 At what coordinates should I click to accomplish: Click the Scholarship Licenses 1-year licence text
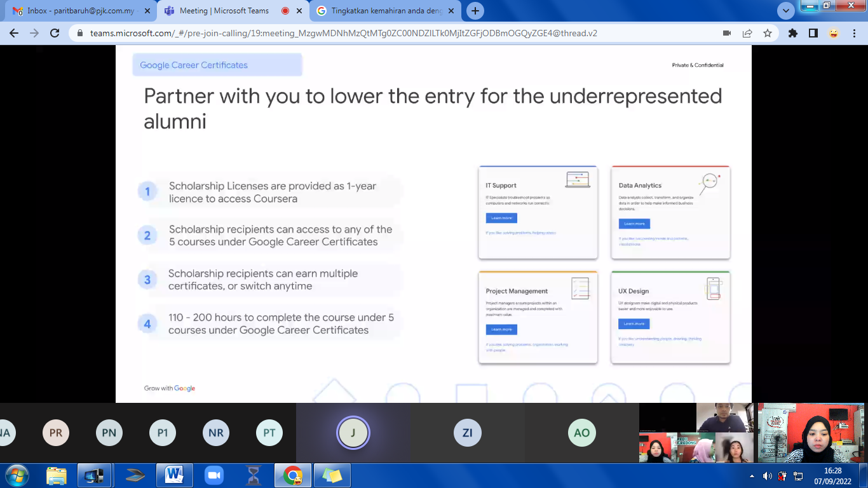tap(273, 193)
